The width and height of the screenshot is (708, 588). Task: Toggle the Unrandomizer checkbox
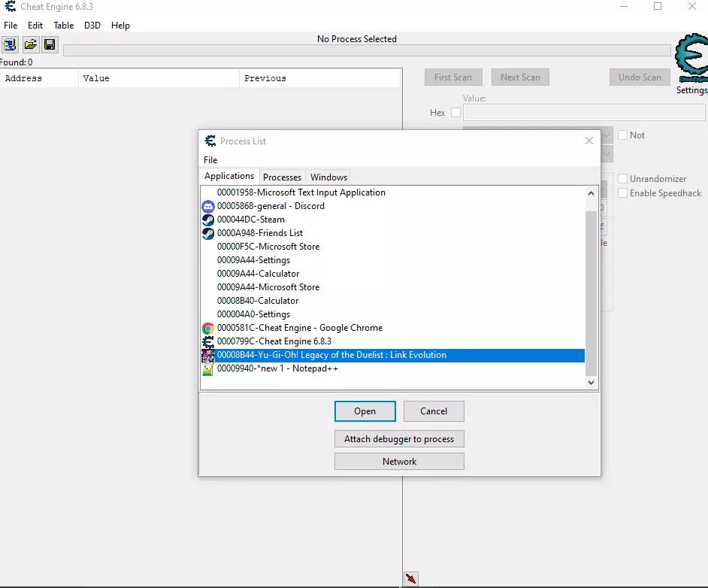tap(622, 179)
